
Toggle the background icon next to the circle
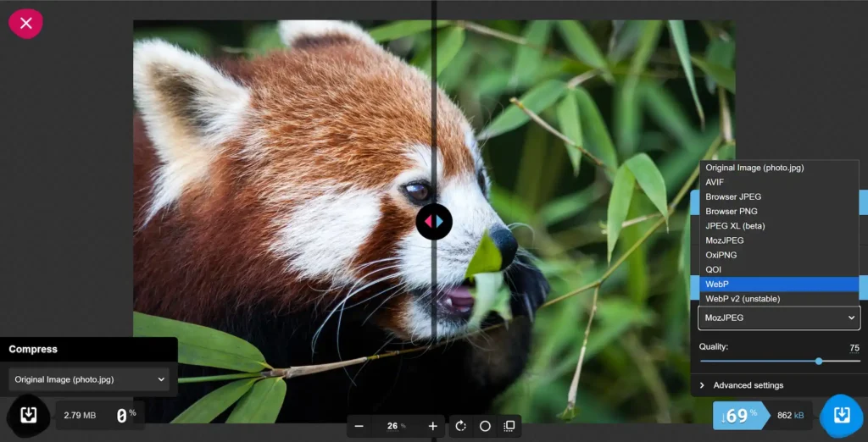[509, 426]
